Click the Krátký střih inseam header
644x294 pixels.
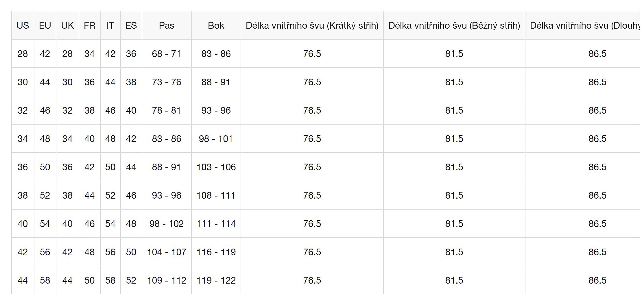click(312, 25)
